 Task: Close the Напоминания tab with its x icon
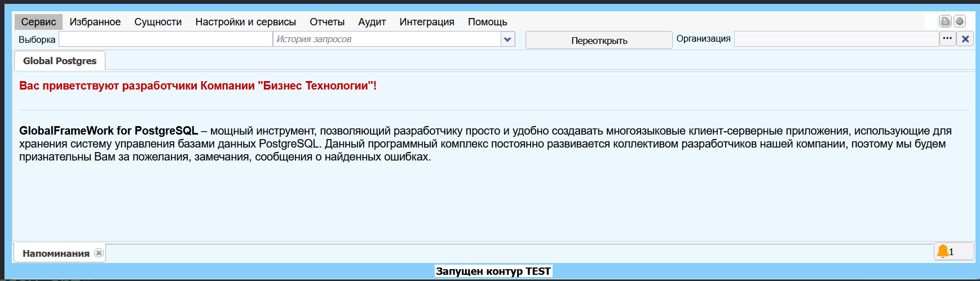point(99,253)
